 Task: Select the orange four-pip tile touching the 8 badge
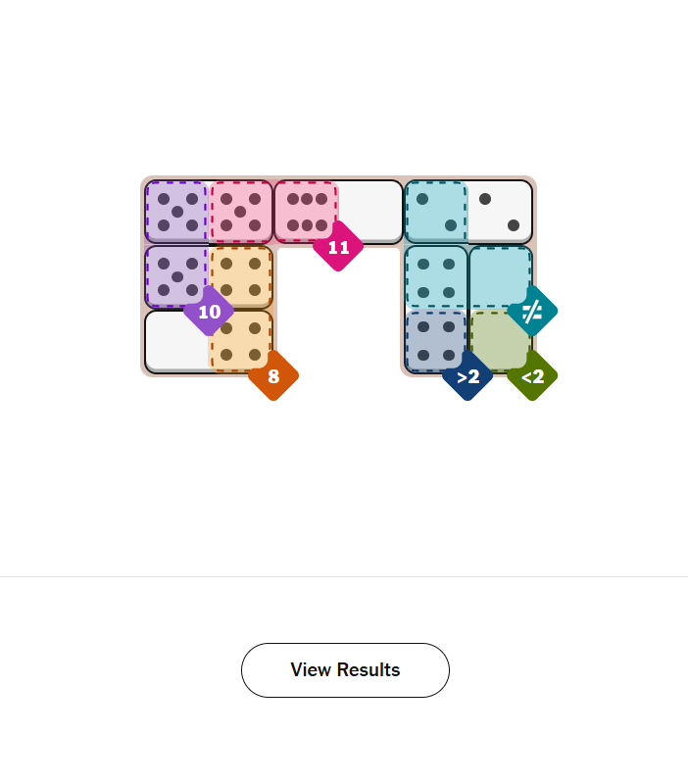coord(240,340)
